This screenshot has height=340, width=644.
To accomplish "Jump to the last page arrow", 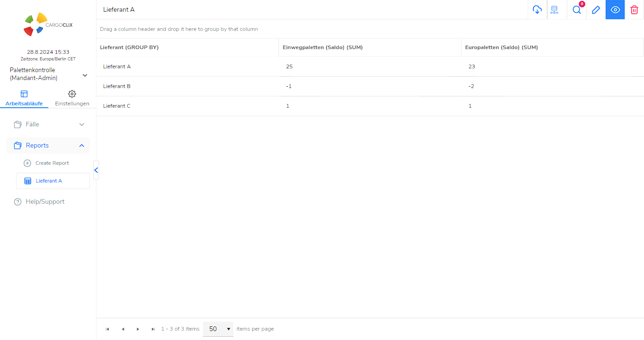I will tap(153, 329).
